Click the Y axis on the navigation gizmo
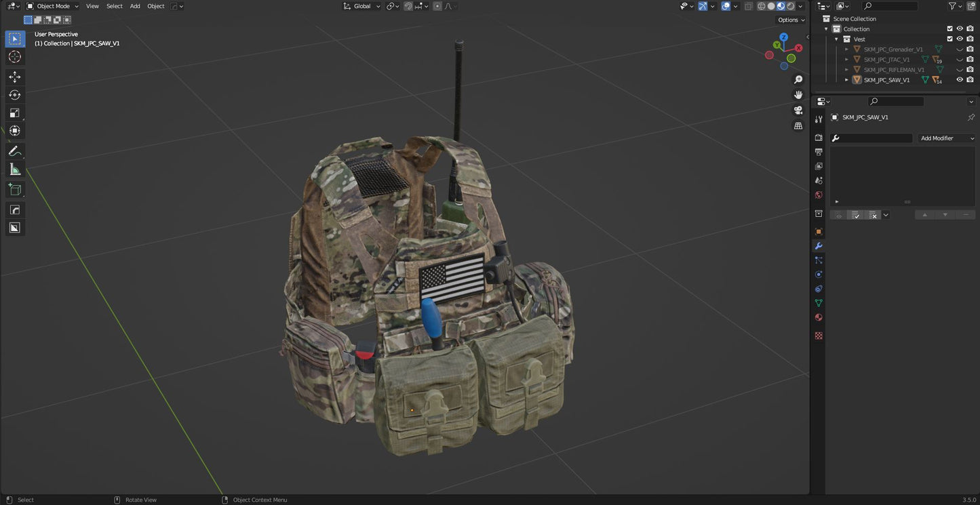The height and width of the screenshot is (505, 980). tap(777, 43)
